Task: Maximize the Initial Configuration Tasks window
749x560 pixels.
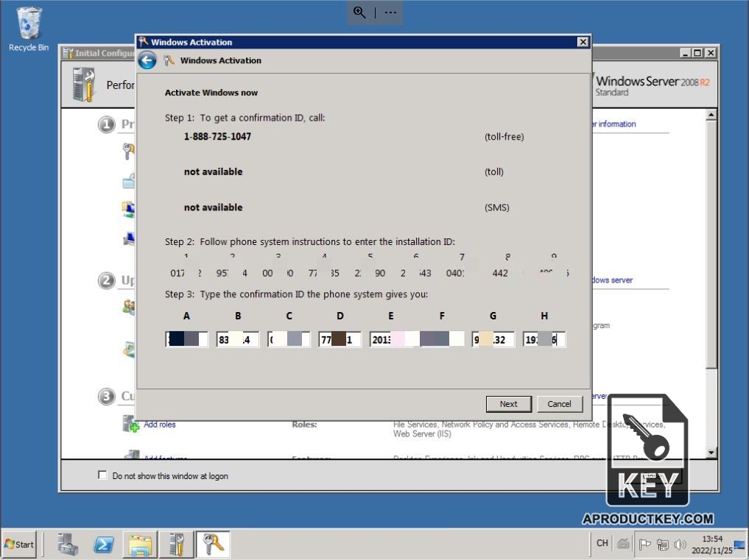Action: tap(698, 52)
